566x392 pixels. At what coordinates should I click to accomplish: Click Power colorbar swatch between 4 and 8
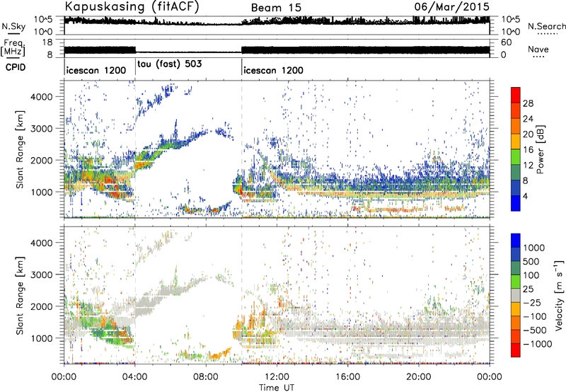516,188
